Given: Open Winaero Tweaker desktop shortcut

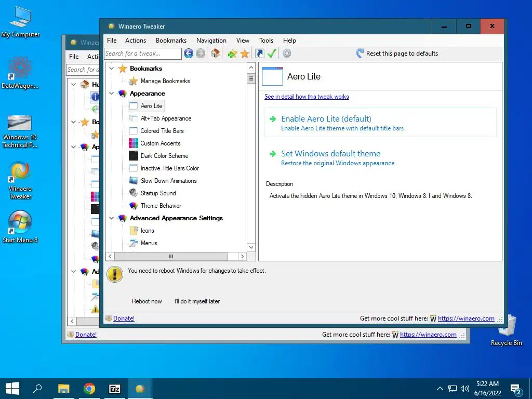Looking at the screenshot, I should click(x=20, y=180).
